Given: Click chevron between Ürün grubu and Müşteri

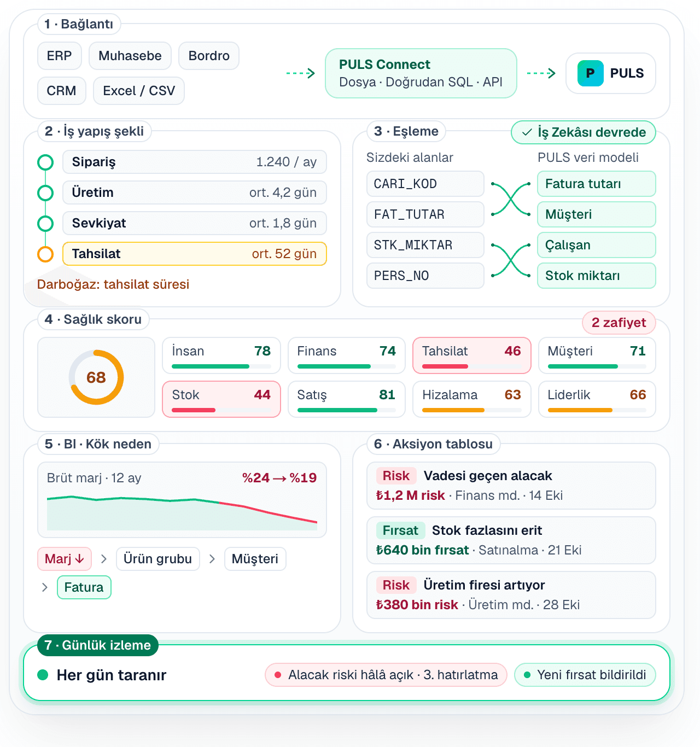Looking at the screenshot, I should (212, 559).
